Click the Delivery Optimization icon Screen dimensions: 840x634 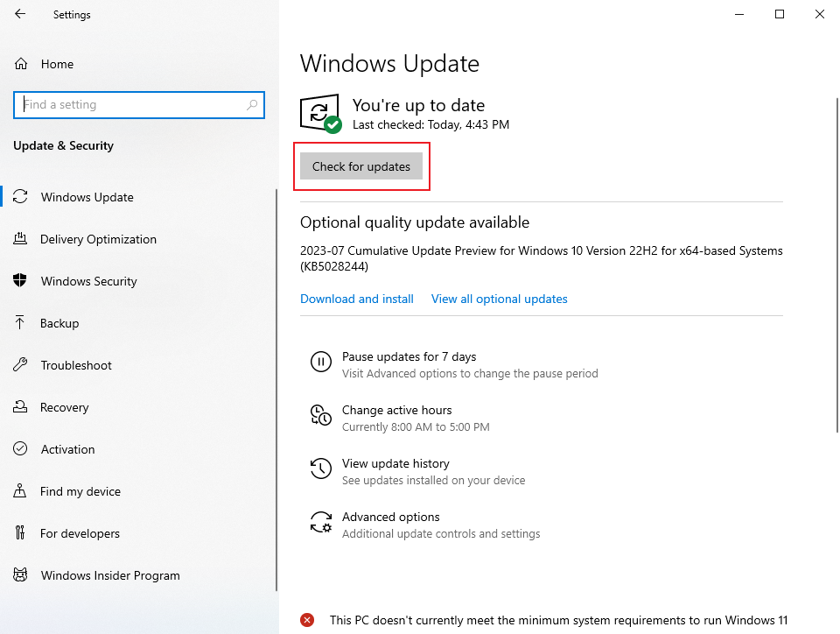[x=20, y=238]
